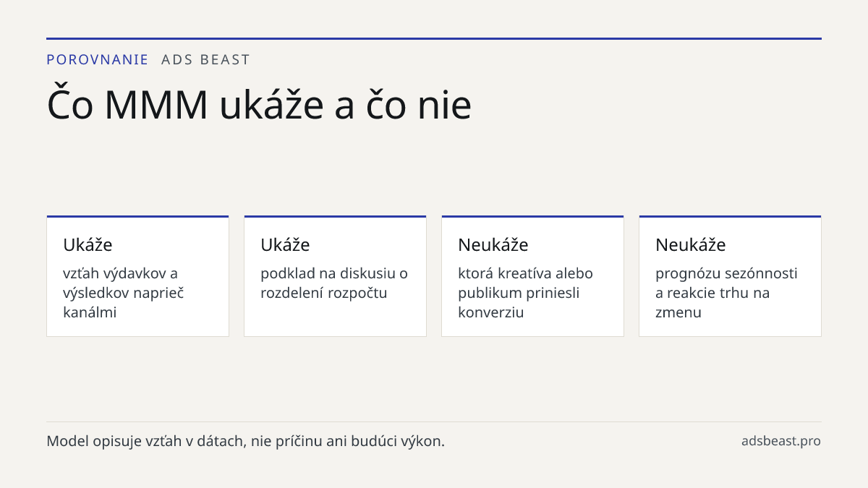This screenshot has height=488, width=868.
Task: Click the ADS BEAST label
Action: pos(205,60)
